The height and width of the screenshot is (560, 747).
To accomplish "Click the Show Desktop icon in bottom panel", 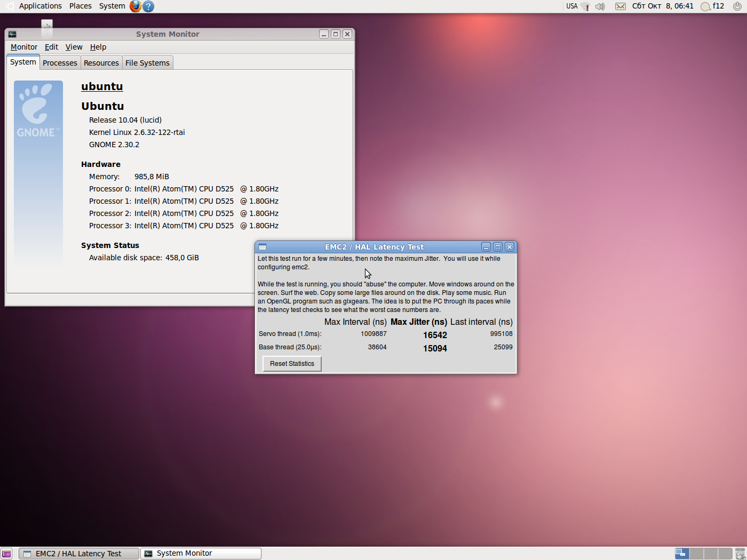I will coord(6,554).
